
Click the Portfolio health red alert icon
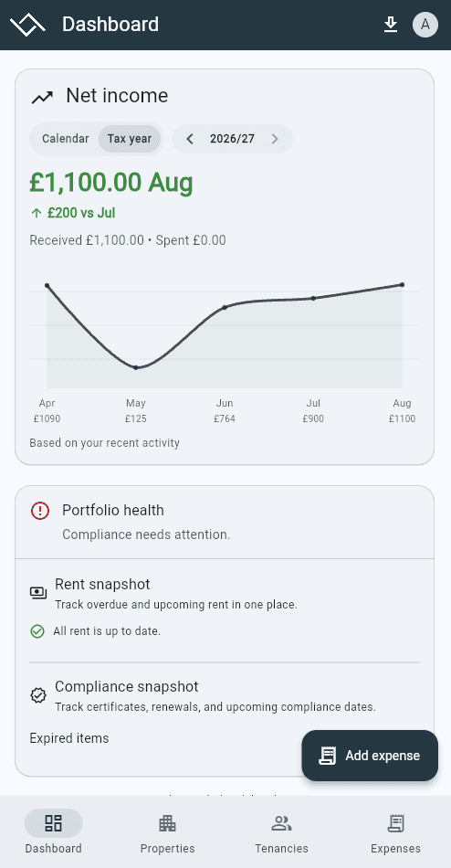tap(40, 511)
